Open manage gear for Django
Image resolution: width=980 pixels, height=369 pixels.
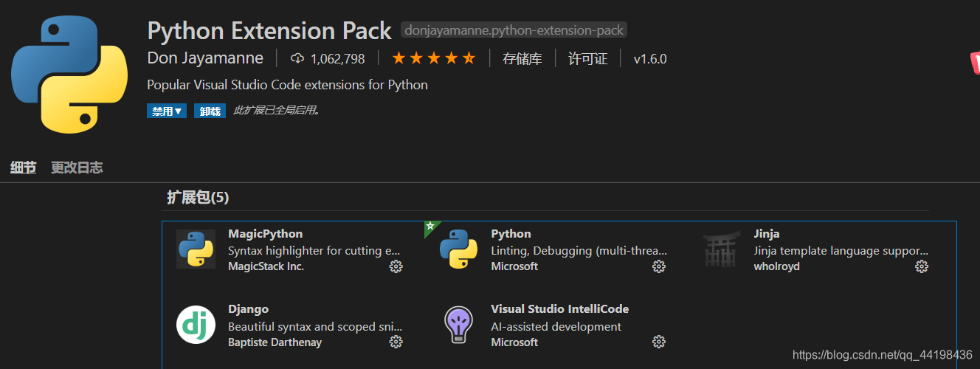click(396, 342)
